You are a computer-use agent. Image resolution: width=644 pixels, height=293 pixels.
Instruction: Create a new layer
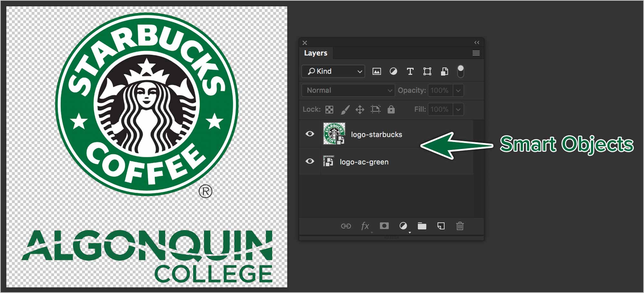tap(441, 226)
